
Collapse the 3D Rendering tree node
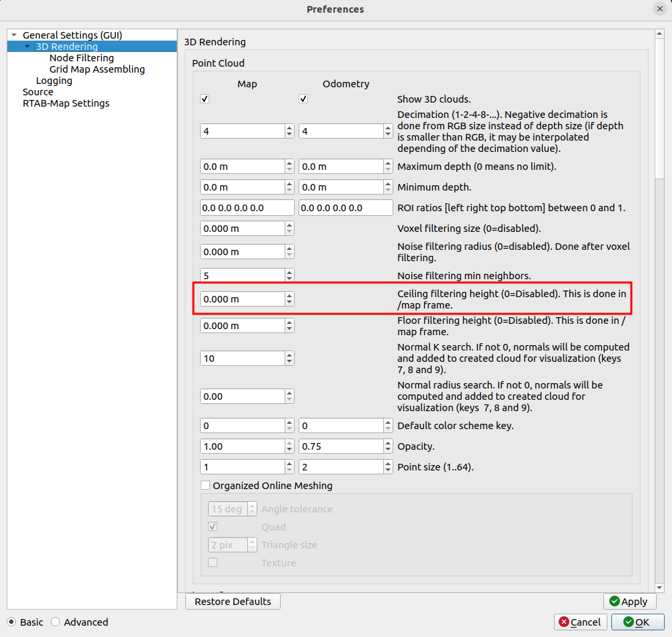pyautogui.click(x=27, y=47)
